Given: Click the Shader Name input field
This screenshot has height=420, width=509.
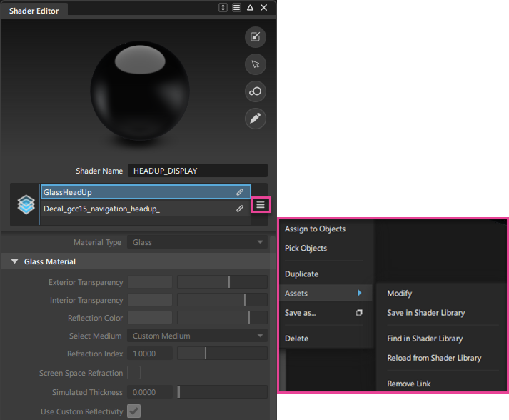Looking at the screenshot, I should point(197,171).
